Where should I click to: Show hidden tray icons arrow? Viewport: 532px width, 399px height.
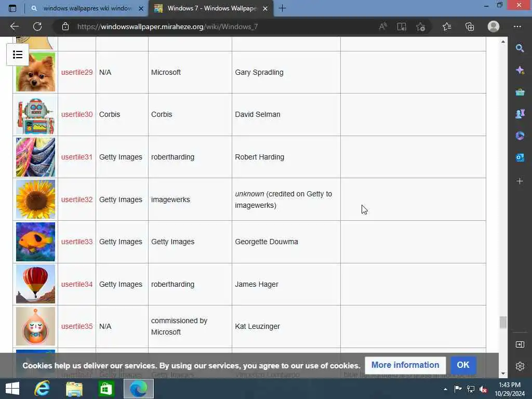(x=445, y=389)
